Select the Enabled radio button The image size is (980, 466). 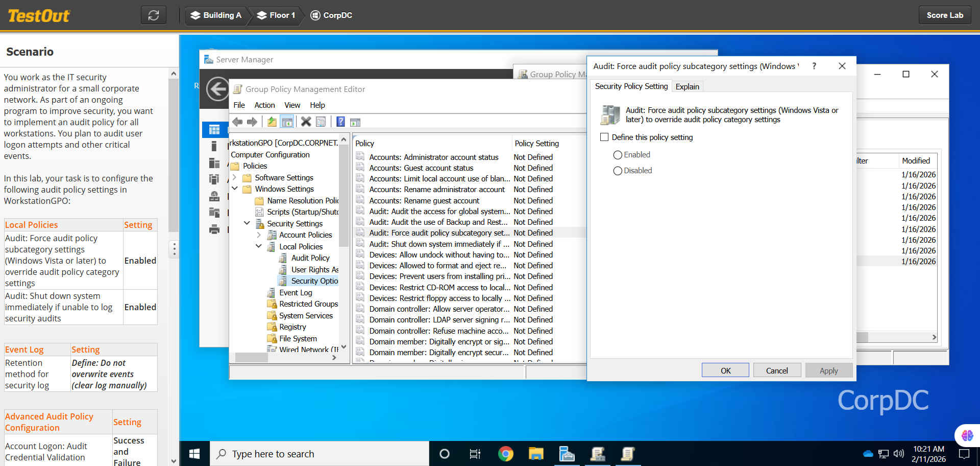click(x=618, y=155)
